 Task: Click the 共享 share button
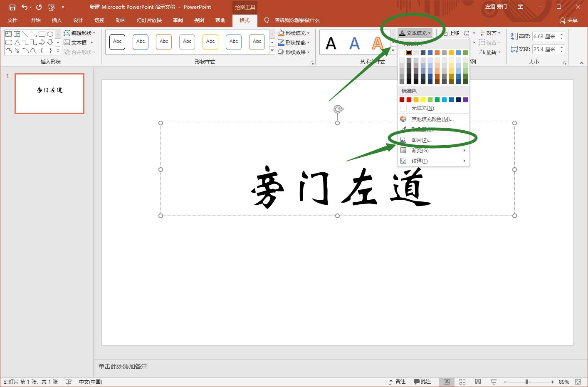click(x=568, y=20)
